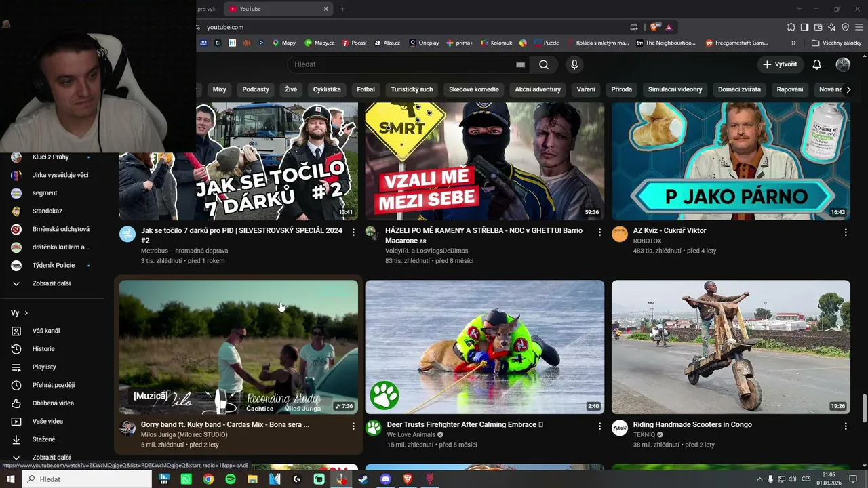Image resolution: width=868 pixels, height=488 pixels.
Task: Open more options for HÁZELI PO MĚ KAMENY video
Action: coord(599,232)
